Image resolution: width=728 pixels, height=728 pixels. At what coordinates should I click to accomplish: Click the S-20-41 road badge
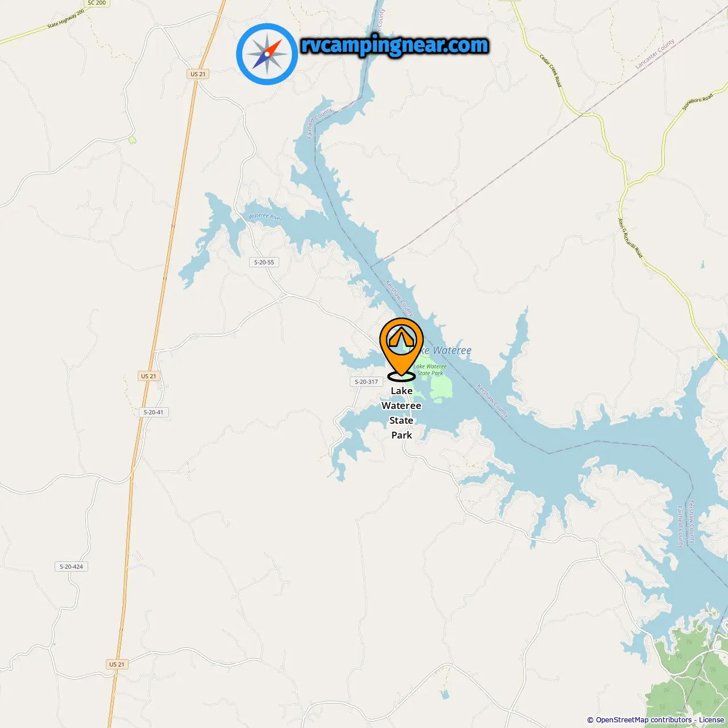coord(154,412)
